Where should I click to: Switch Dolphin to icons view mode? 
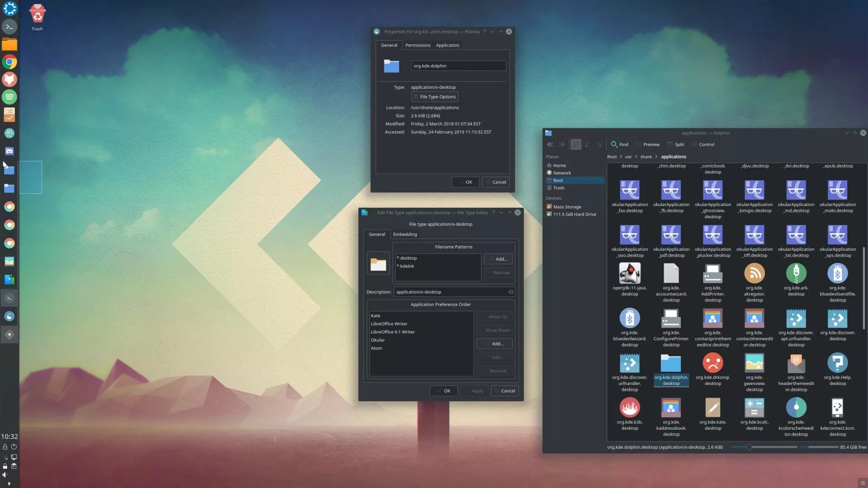(x=576, y=145)
